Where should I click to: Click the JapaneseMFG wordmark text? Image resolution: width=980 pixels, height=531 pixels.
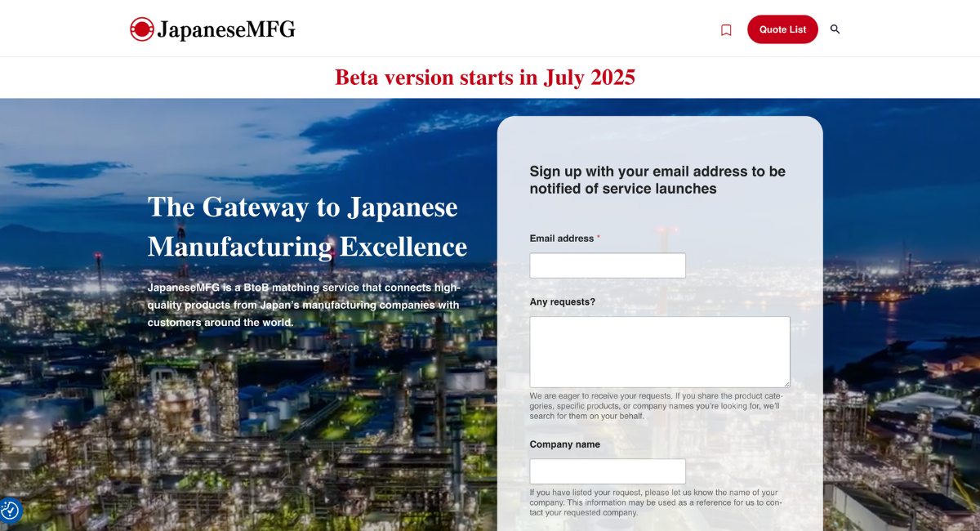click(x=226, y=30)
